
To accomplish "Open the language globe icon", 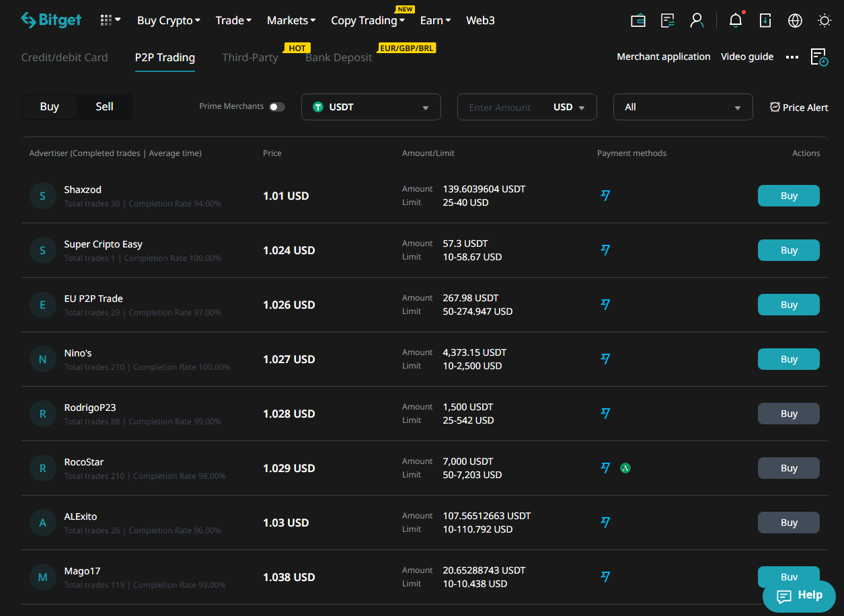I will 795,20.
